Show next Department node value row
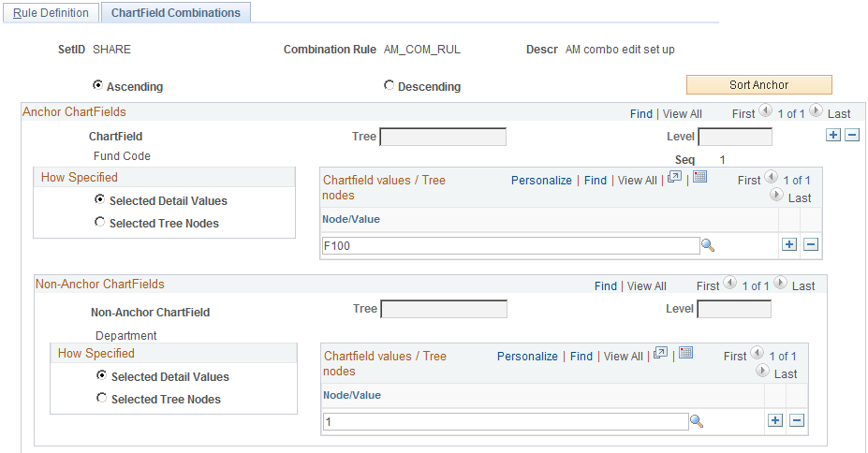This screenshot has height=453, width=868. tap(763, 372)
